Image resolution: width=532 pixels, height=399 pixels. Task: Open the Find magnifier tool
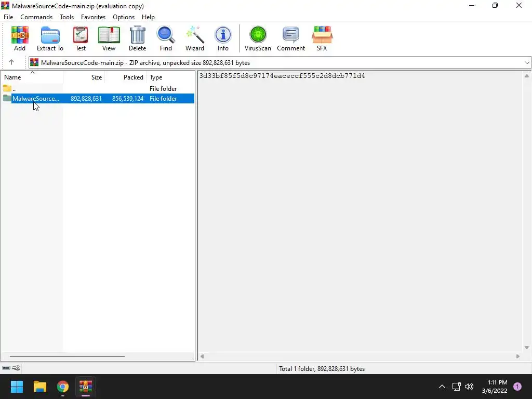(166, 38)
